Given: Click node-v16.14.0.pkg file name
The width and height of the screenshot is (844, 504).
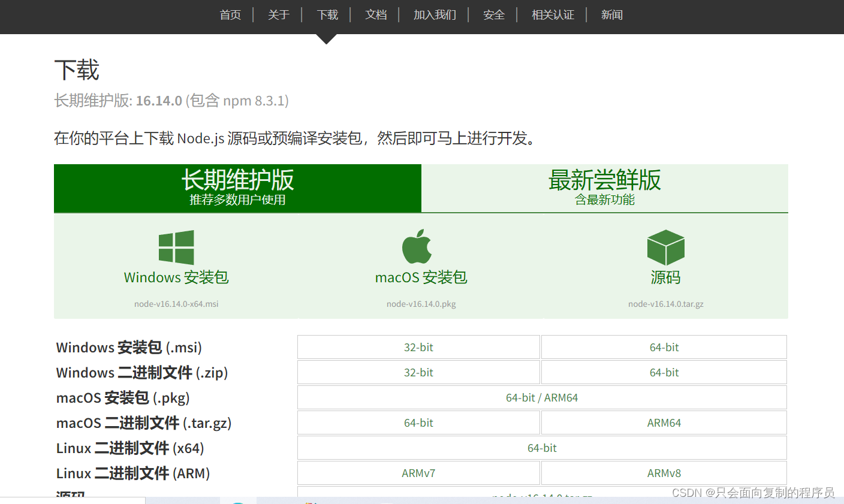Looking at the screenshot, I should click(421, 304).
